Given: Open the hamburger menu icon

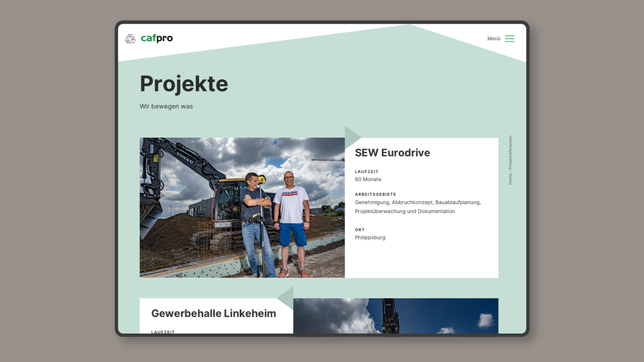Looking at the screenshot, I should [509, 39].
